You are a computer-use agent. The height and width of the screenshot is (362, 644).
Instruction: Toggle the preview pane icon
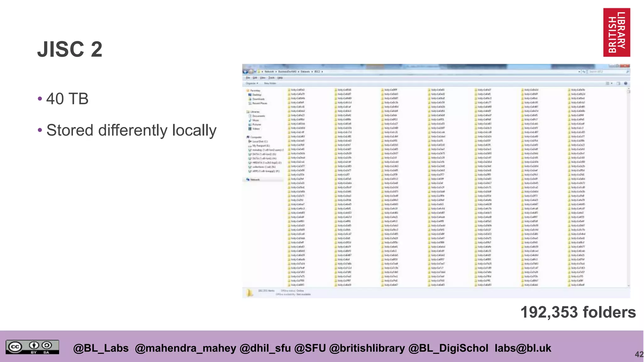tap(619, 83)
